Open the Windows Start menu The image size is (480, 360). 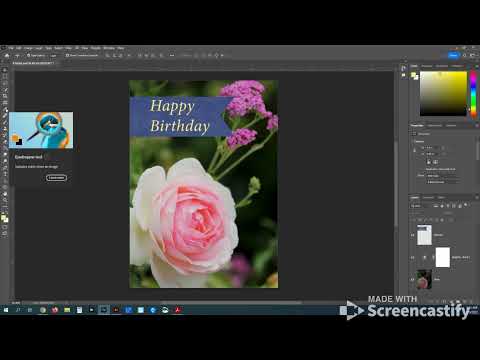point(6,310)
